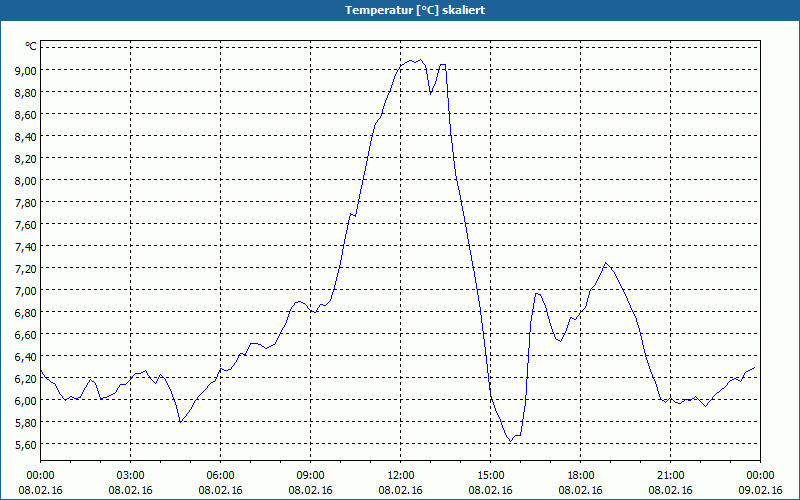Click the 06:00 time label
The width and height of the screenshot is (800, 500).
[220, 476]
